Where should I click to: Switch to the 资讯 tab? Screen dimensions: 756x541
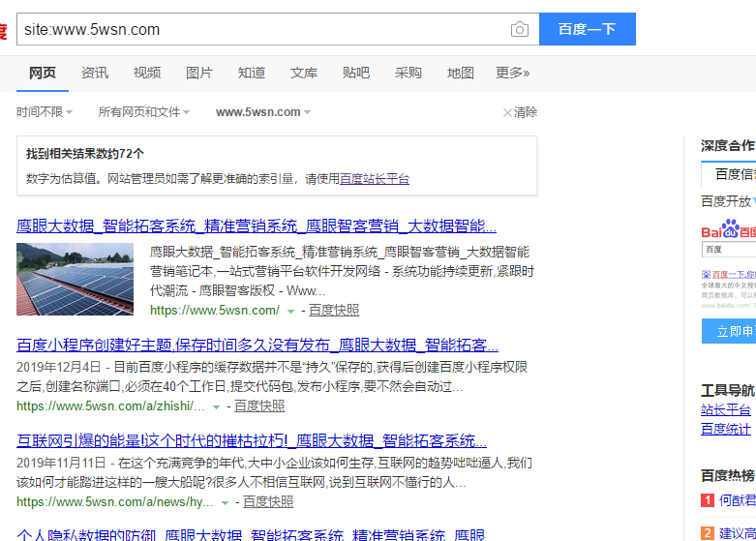95,73
